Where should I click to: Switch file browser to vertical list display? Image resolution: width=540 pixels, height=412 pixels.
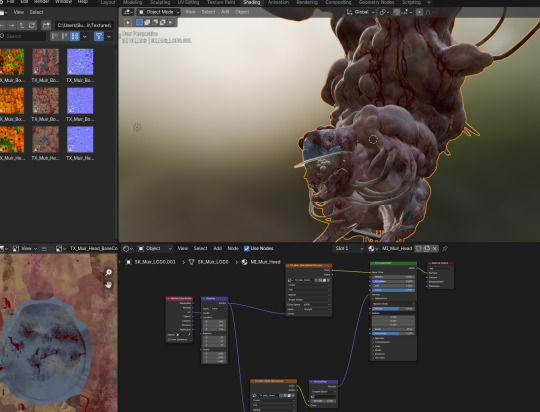coord(55,36)
